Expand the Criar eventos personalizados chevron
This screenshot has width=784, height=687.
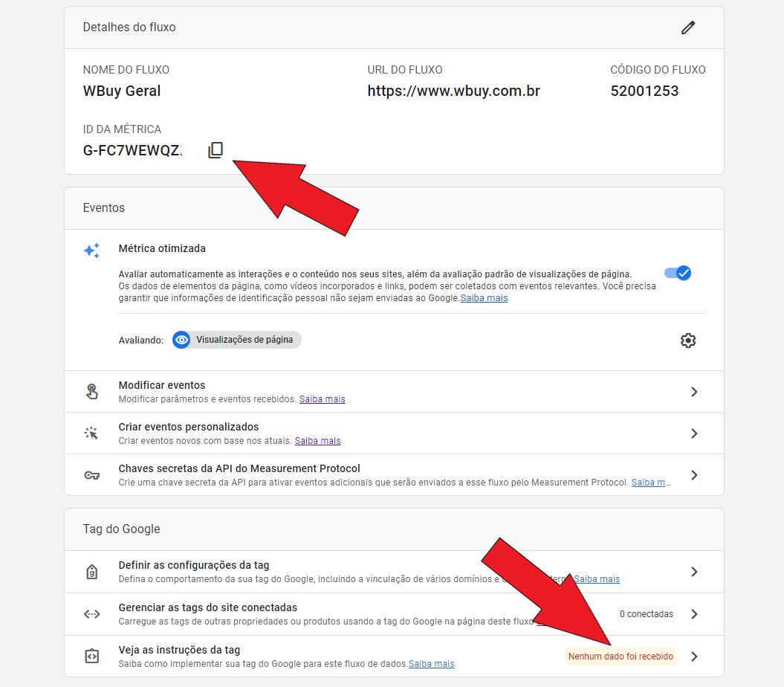694,433
